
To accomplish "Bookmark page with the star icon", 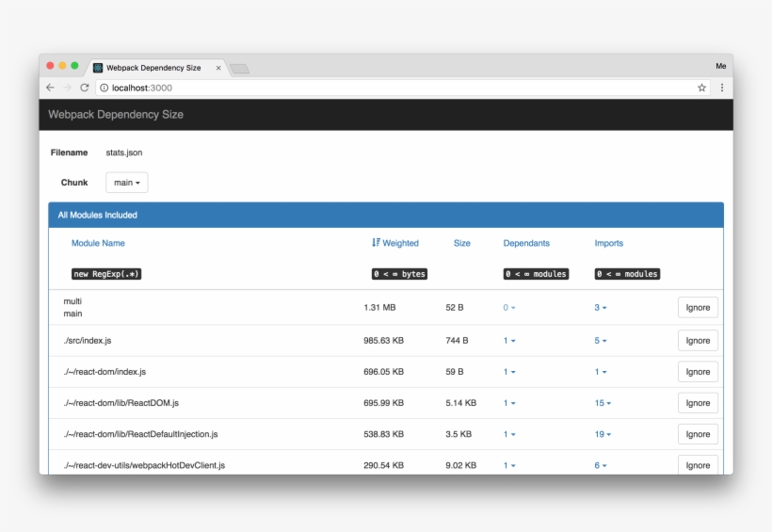I will (701, 88).
